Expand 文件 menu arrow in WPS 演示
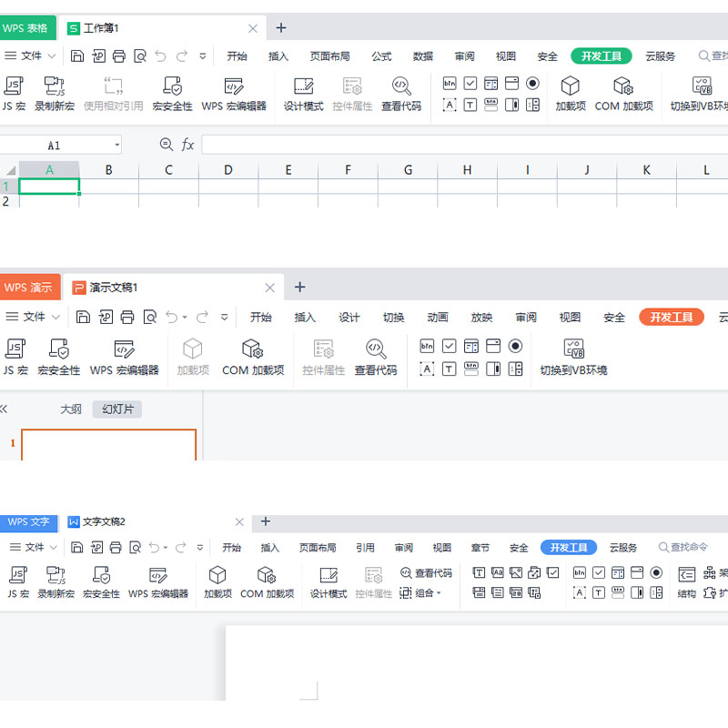728x728 pixels. (56, 317)
